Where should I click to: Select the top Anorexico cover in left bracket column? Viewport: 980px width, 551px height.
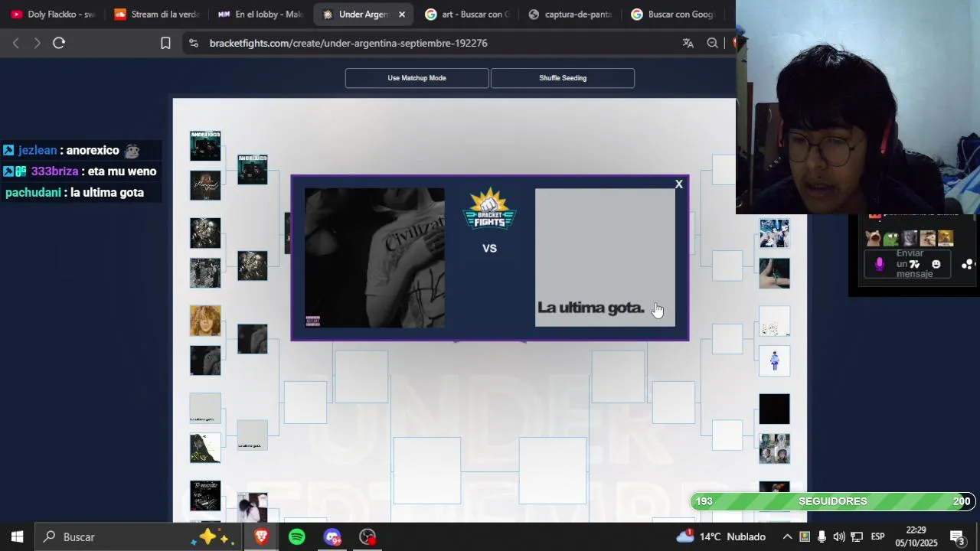click(x=205, y=145)
